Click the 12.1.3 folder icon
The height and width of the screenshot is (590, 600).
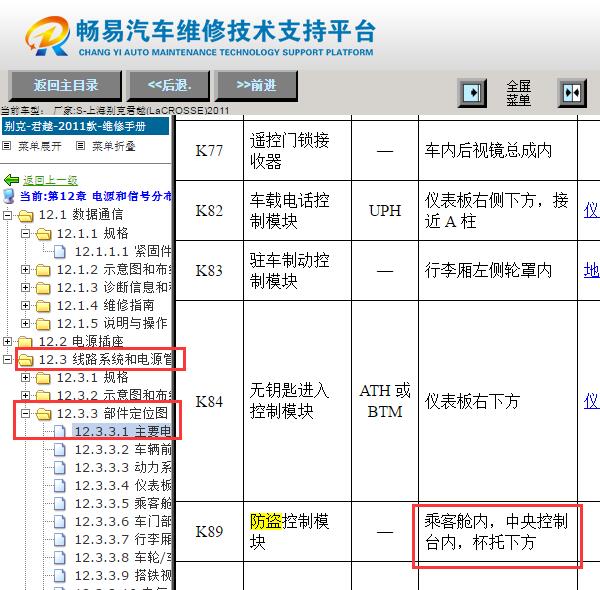[x=43, y=288]
